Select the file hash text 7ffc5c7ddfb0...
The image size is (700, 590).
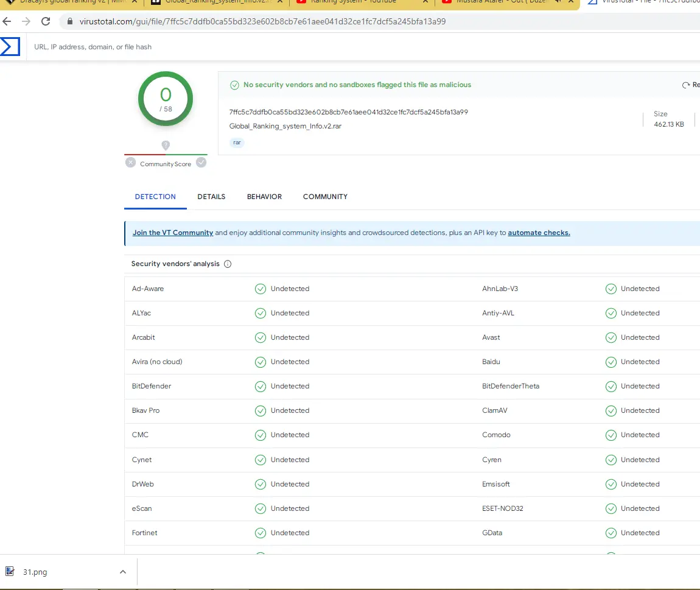point(348,112)
